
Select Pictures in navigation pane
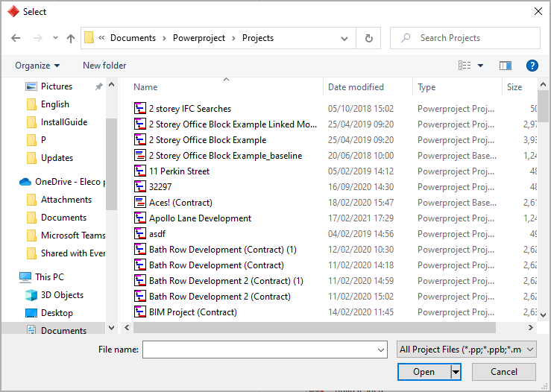tap(56, 86)
